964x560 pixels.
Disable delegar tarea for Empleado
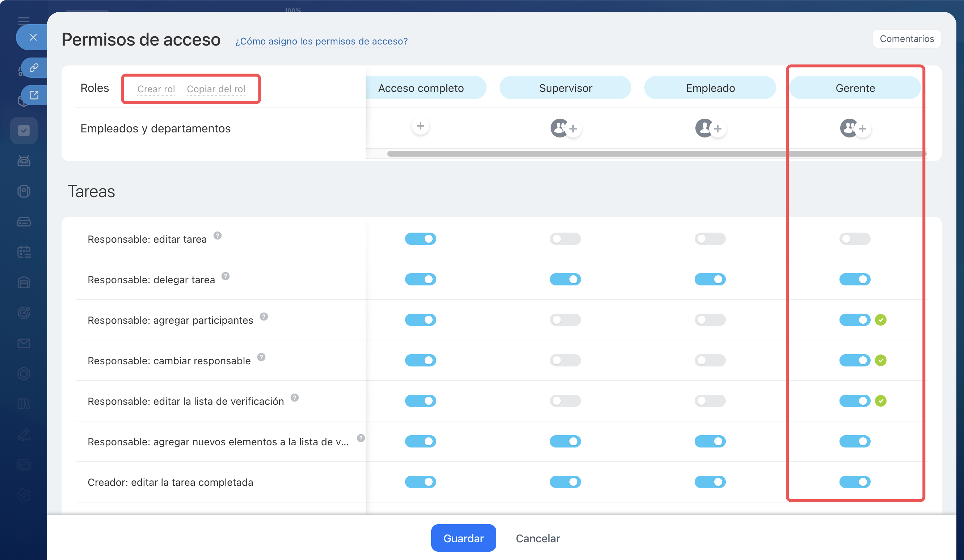[710, 279]
